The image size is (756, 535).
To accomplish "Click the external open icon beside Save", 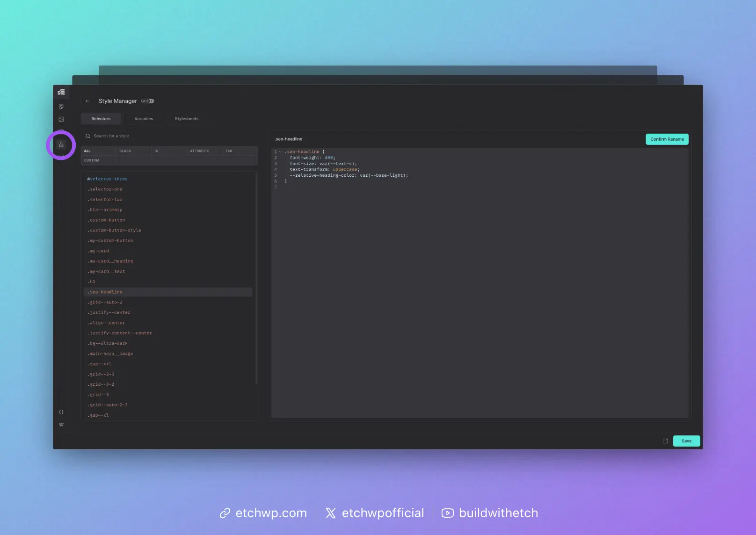I will tap(665, 441).
